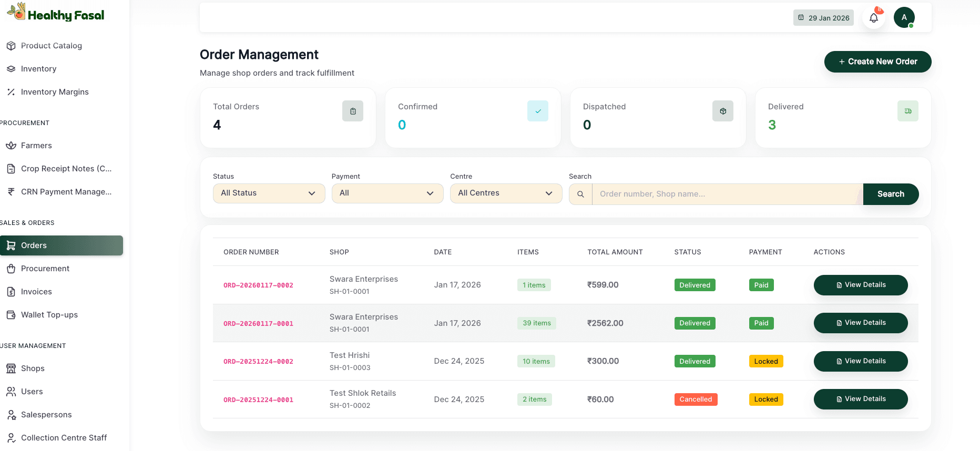Open the Invoices menu item

(36, 292)
